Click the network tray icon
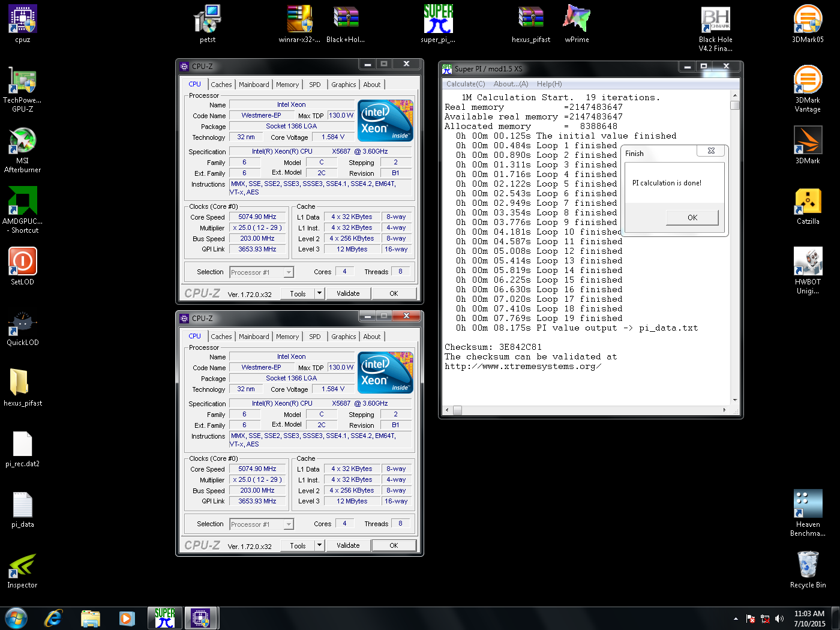The image size is (840, 630). 764,619
